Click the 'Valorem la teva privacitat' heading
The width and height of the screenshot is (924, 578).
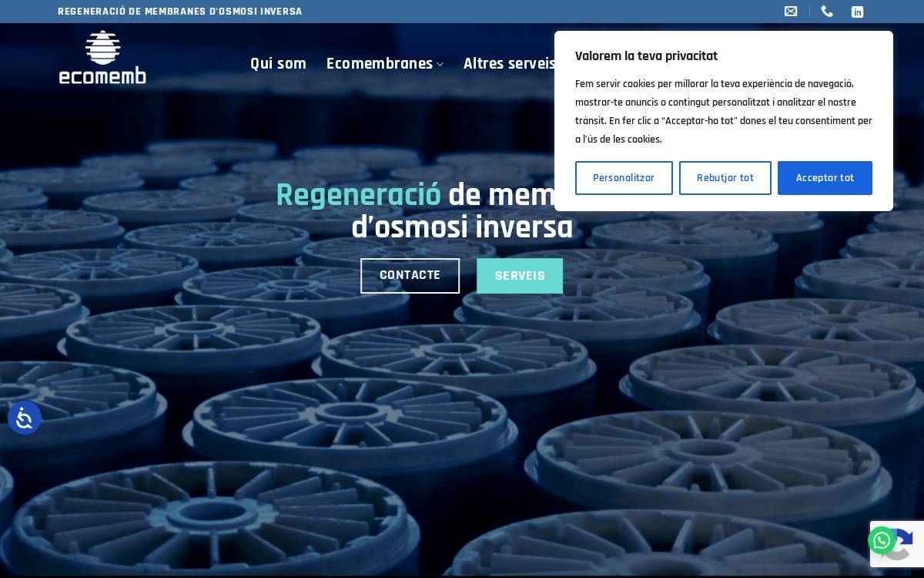coord(646,56)
